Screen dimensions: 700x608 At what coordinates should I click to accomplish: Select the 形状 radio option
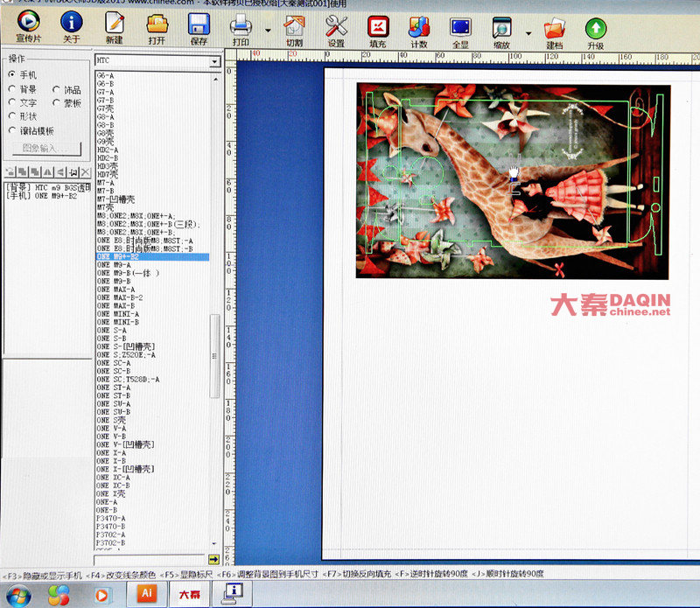tap(22, 116)
